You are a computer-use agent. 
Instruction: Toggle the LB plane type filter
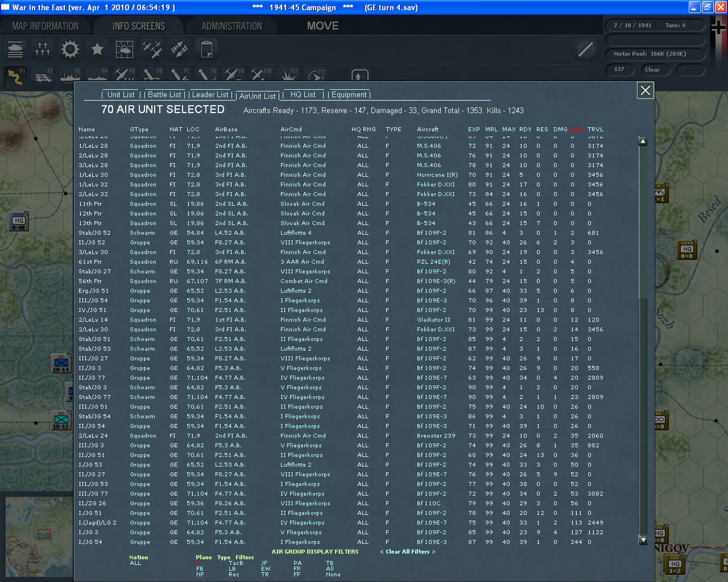pos(232,569)
